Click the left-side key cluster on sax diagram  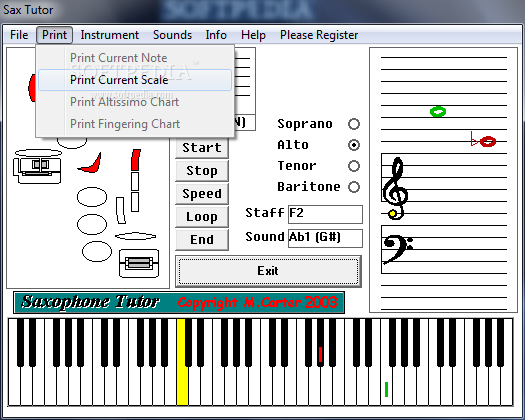(x=37, y=170)
